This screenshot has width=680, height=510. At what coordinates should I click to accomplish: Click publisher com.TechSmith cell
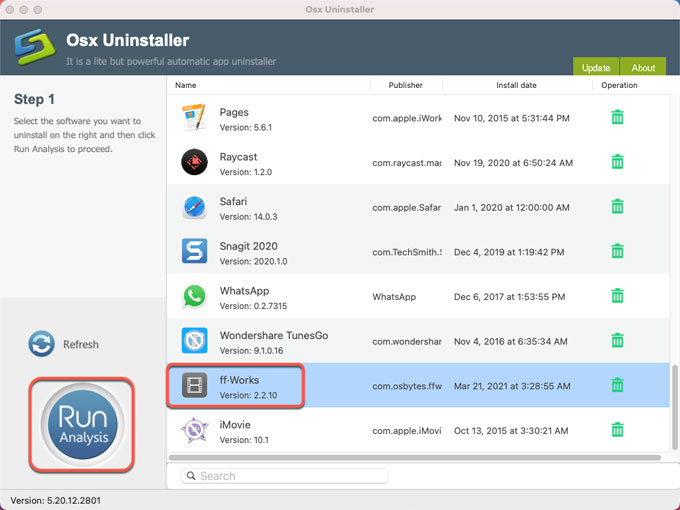[406, 252]
